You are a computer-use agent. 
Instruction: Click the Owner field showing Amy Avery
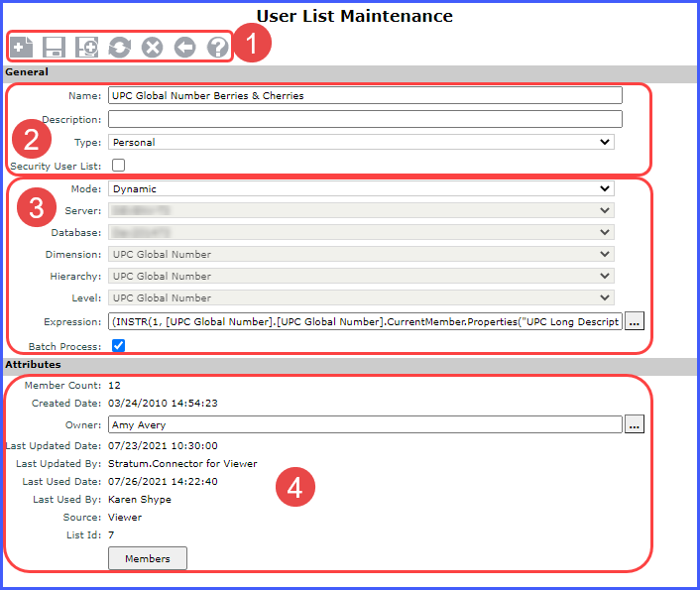[365, 424]
